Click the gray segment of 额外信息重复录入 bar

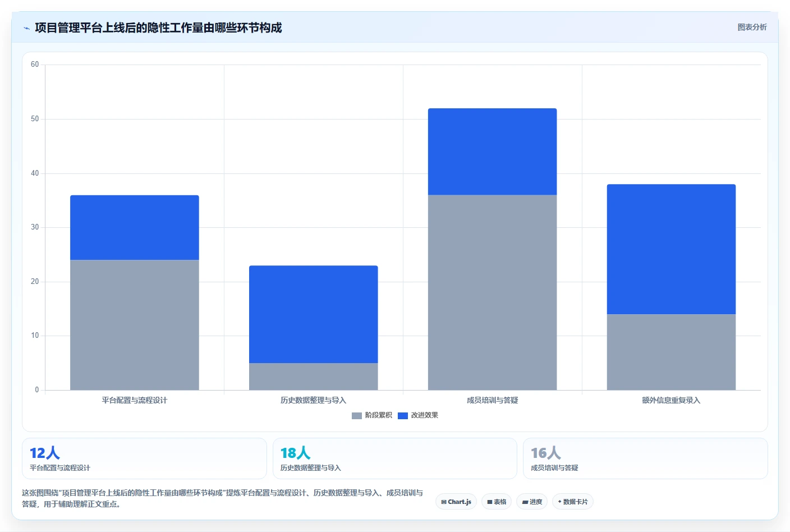672,352
